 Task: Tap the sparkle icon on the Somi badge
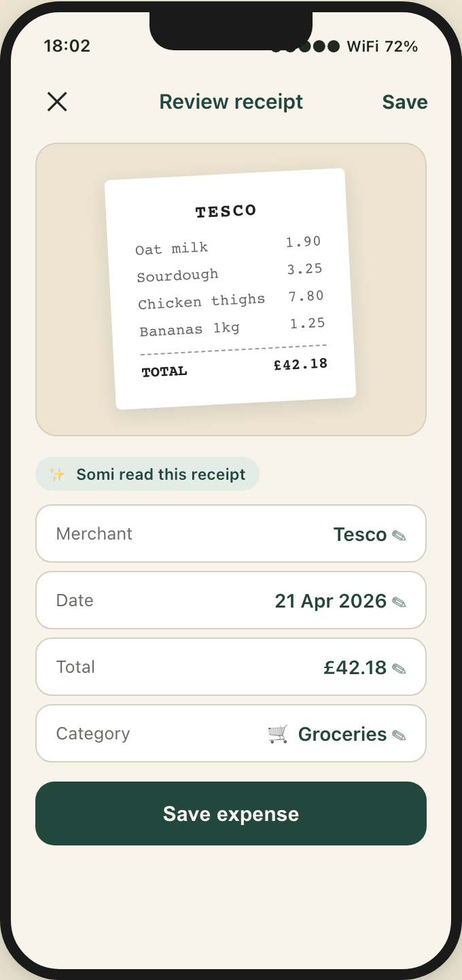(x=56, y=474)
